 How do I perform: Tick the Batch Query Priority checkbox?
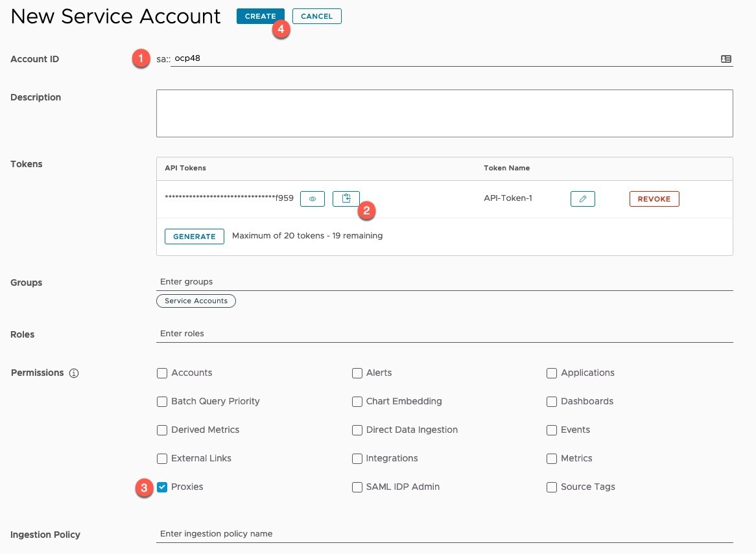tap(162, 401)
